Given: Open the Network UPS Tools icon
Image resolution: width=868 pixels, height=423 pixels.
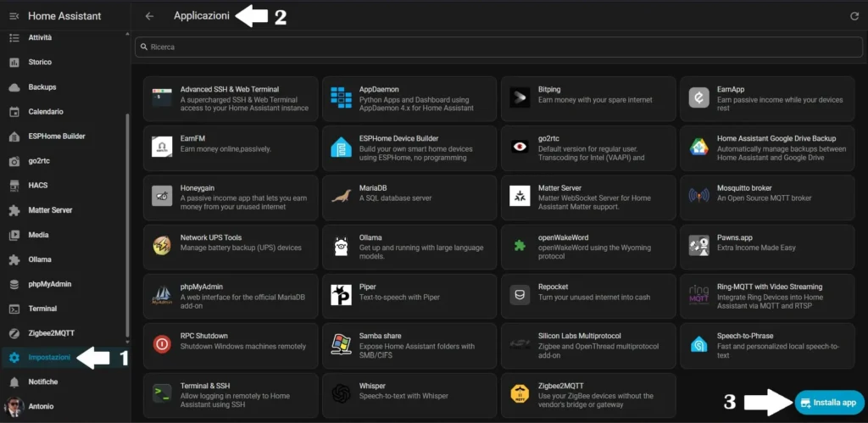Looking at the screenshot, I should point(162,245).
